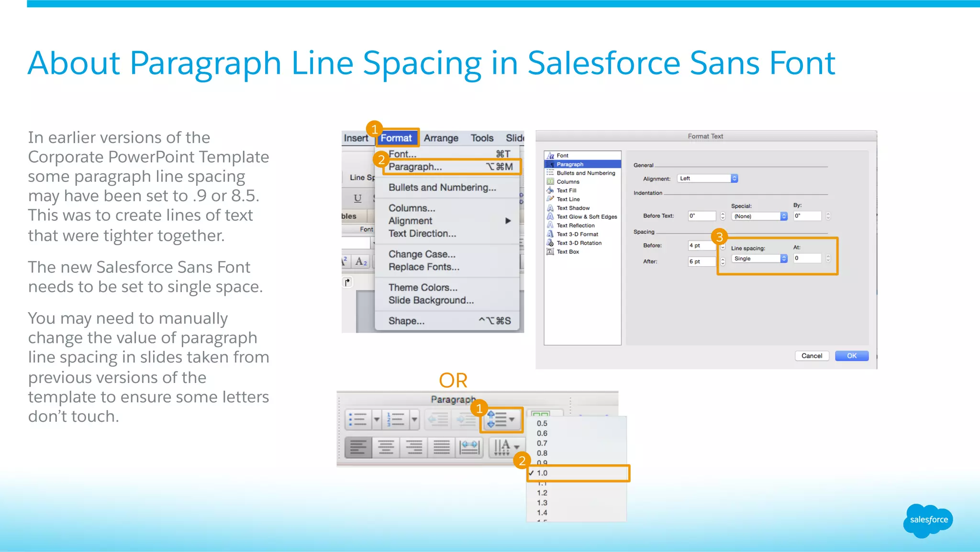Choose 0.5 line spacing value
980x552 pixels.
(542, 423)
